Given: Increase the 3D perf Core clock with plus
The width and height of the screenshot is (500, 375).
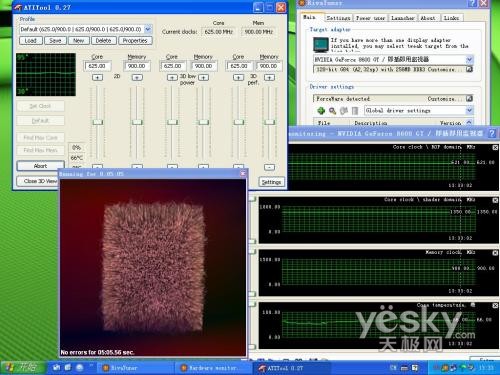Looking at the screenshot, I should tap(238, 77).
